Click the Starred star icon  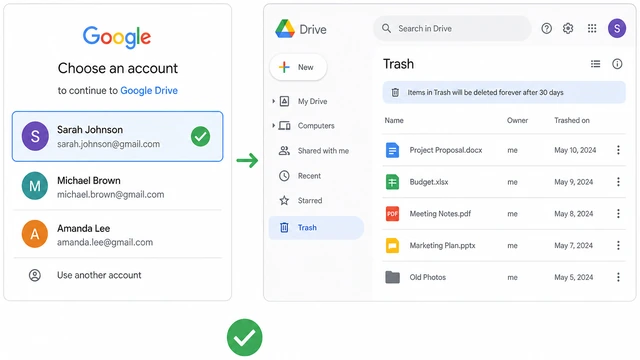point(284,200)
